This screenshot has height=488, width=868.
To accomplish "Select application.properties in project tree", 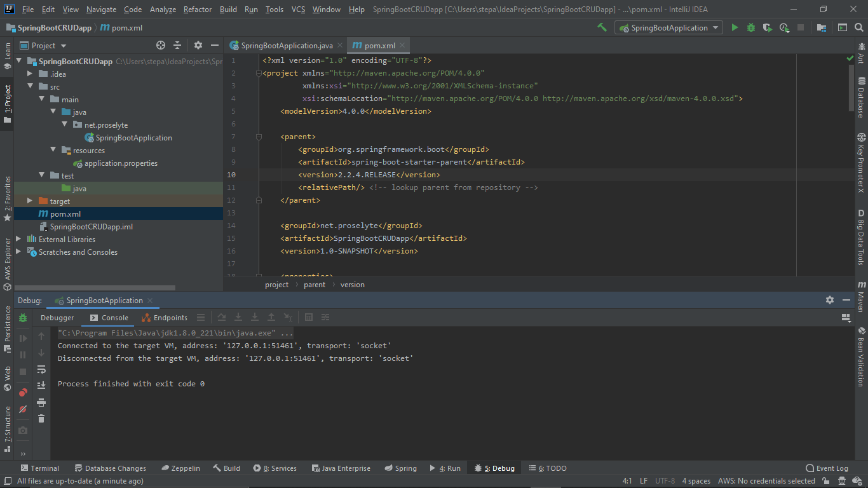I will pyautogui.click(x=121, y=163).
